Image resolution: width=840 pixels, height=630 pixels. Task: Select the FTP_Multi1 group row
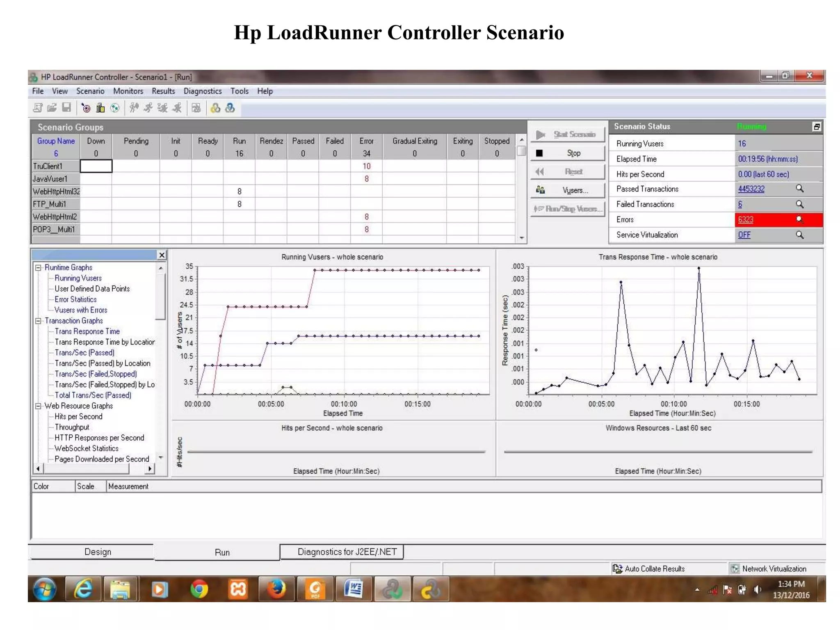coord(56,204)
